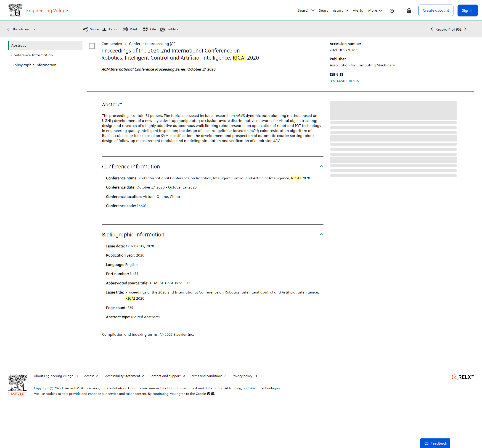
Task: Open the help question mark icon
Action: click(392, 11)
